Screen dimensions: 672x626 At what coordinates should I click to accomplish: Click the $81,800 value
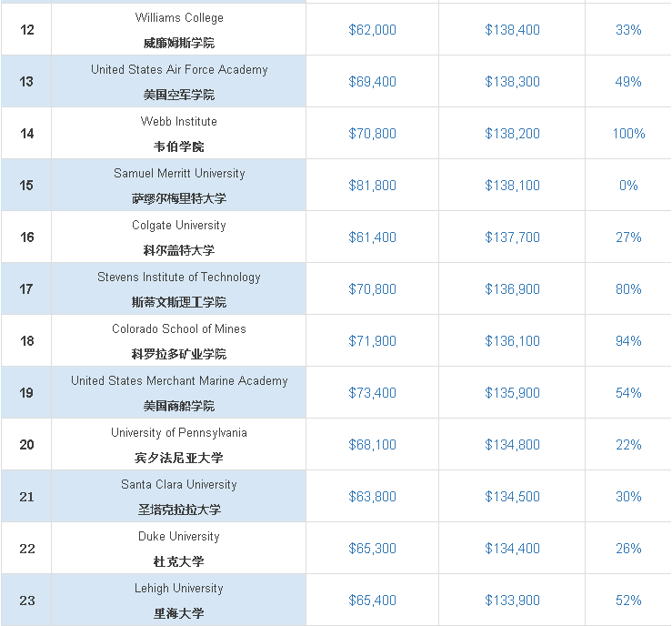coord(372,186)
